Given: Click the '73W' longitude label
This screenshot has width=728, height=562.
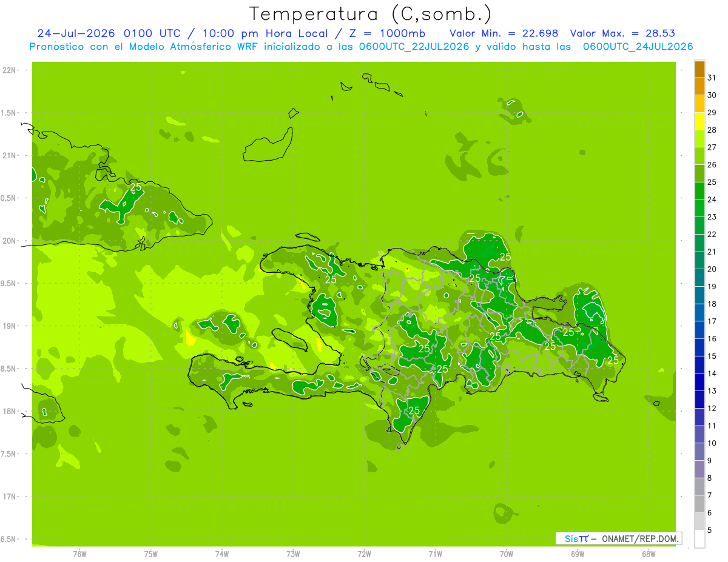Looking at the screenshot, I should [x=293, y=554].
